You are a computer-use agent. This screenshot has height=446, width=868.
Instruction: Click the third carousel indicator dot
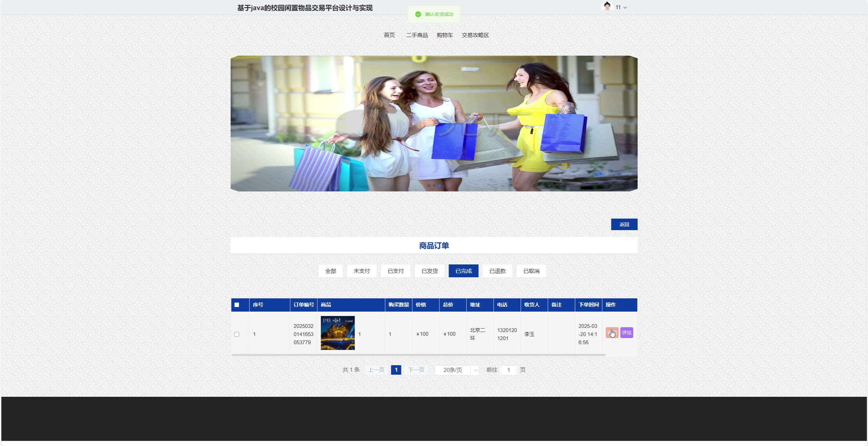[439, 186]
